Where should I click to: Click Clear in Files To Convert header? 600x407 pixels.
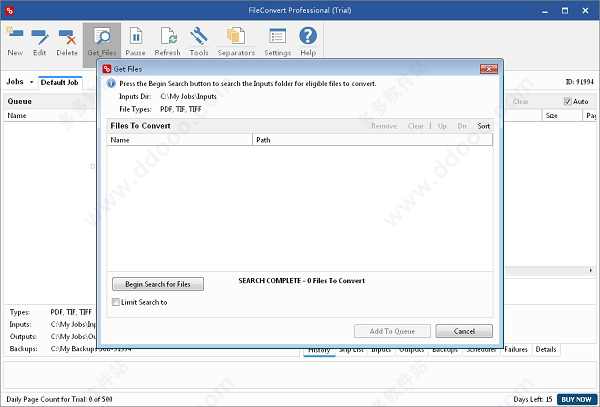416,126
